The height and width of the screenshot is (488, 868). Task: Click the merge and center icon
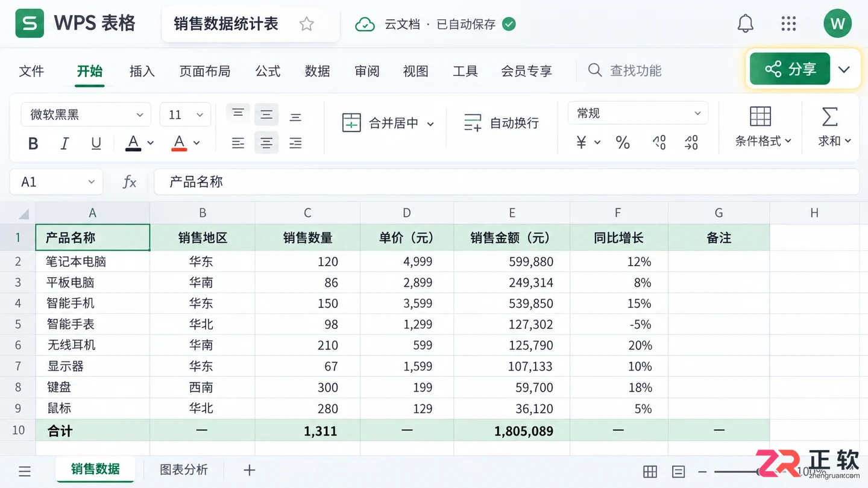coord(351,123)
